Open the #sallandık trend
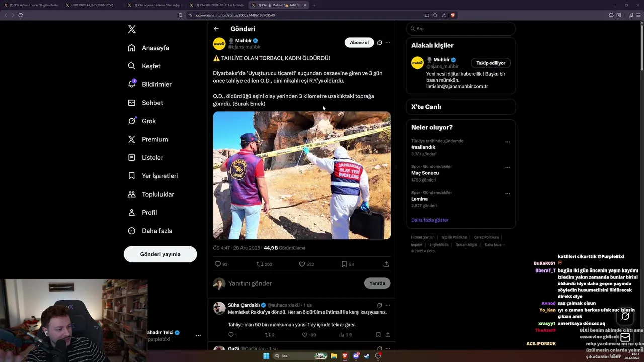 423,147
